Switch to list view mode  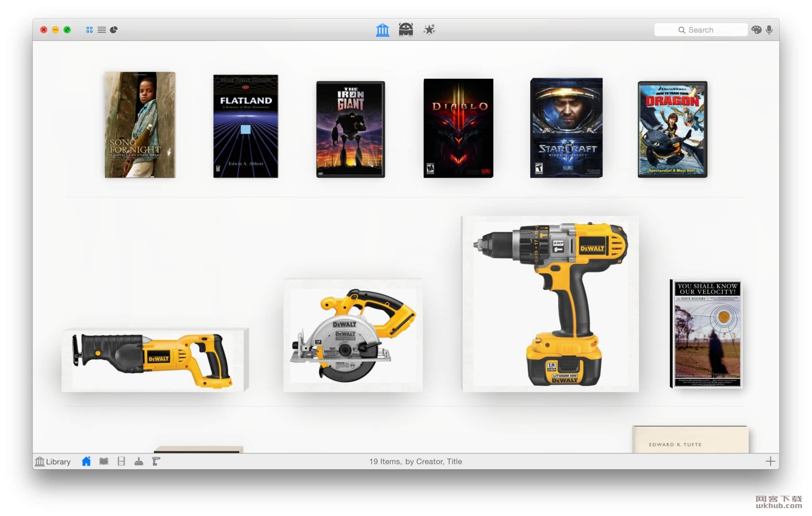[x=101, y=30]
